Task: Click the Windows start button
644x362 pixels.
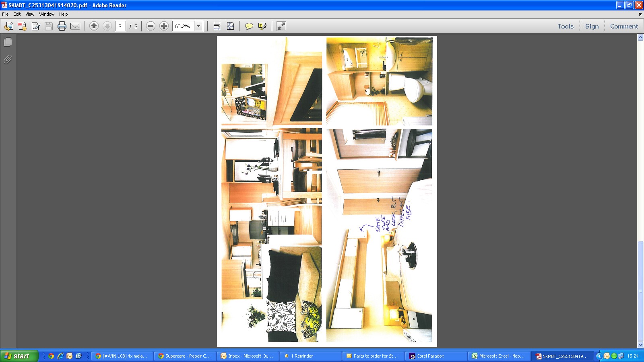Action: tap(19, 356)
